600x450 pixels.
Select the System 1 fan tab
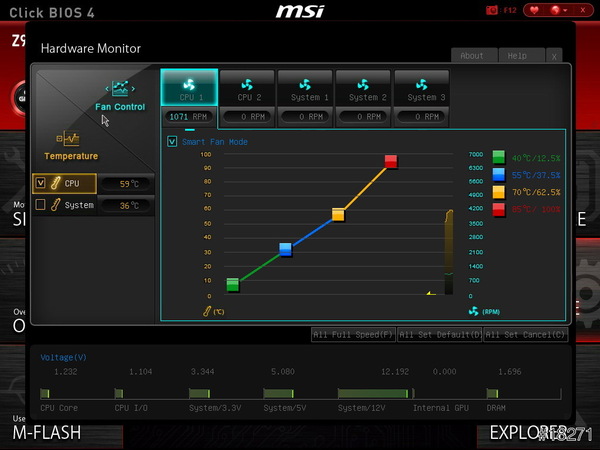305,88
